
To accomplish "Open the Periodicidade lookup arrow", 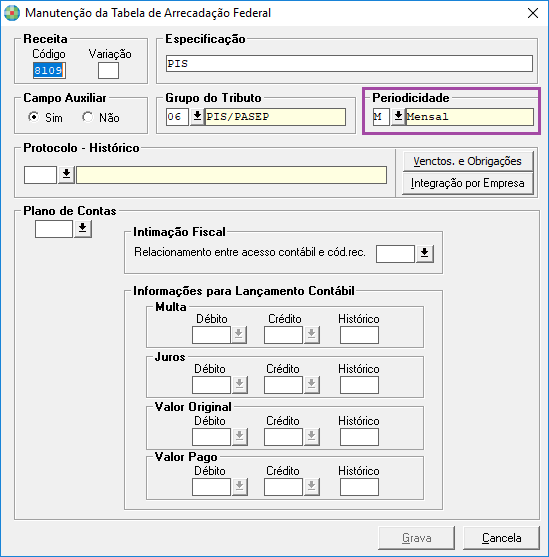I will click(x=398, y=117).
